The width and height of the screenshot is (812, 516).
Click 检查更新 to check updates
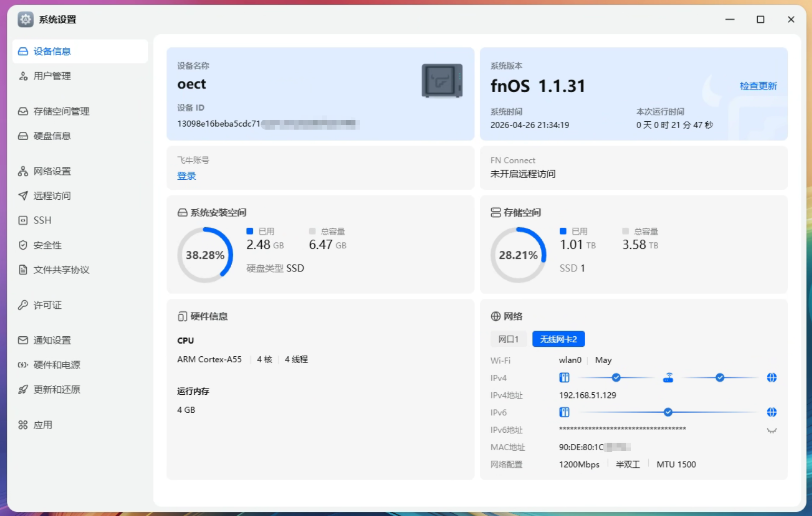coord(758,86)
